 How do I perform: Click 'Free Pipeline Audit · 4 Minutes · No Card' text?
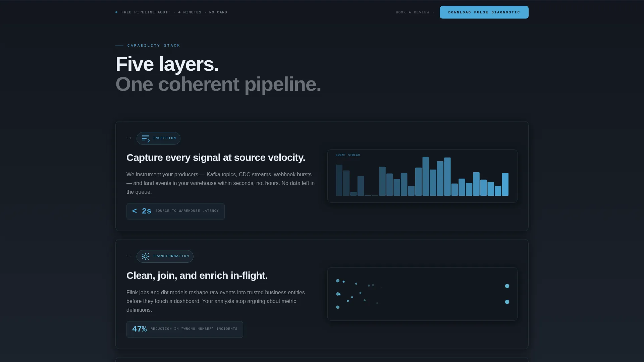click(174, 12)
